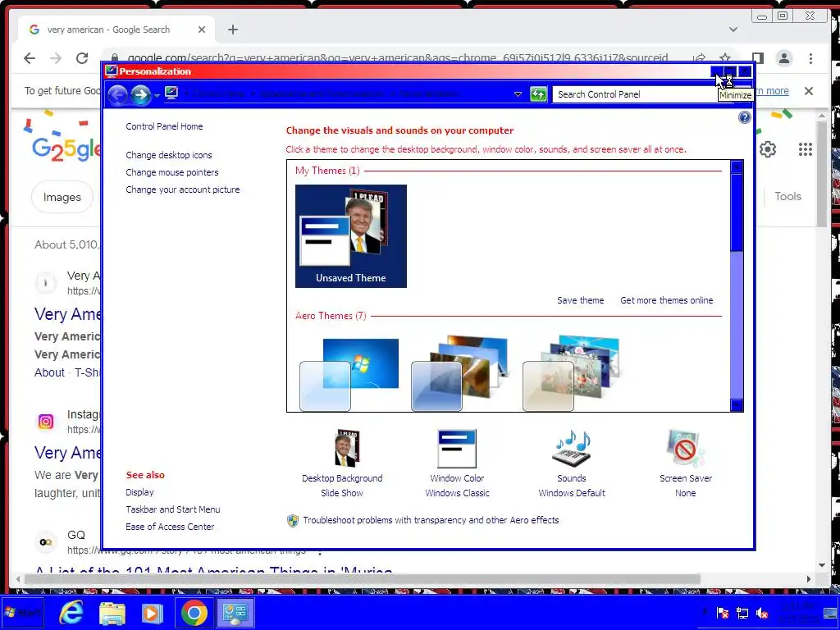840x630 pixels.
Task: Bookmark this page with the star icon
Action: (x=725, y=58)
